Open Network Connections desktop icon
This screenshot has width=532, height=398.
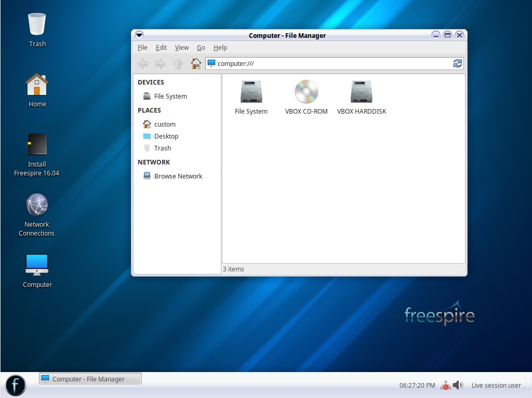click(37, 205)
